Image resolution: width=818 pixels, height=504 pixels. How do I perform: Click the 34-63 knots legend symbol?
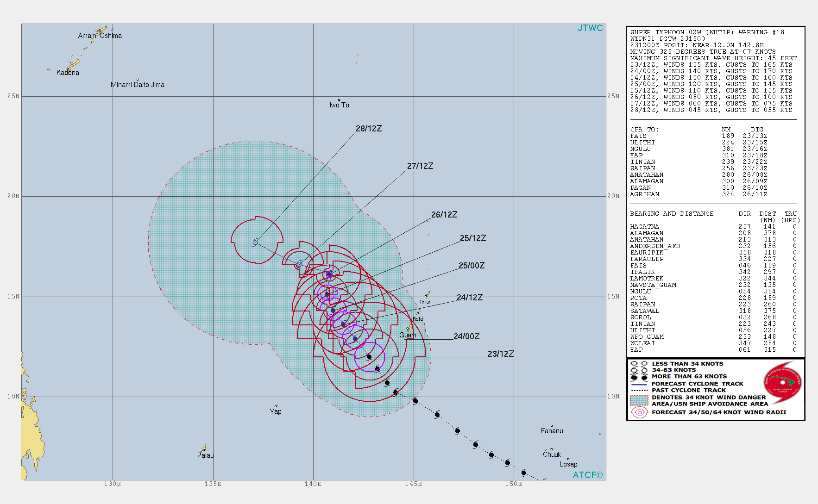click(639, 370)
